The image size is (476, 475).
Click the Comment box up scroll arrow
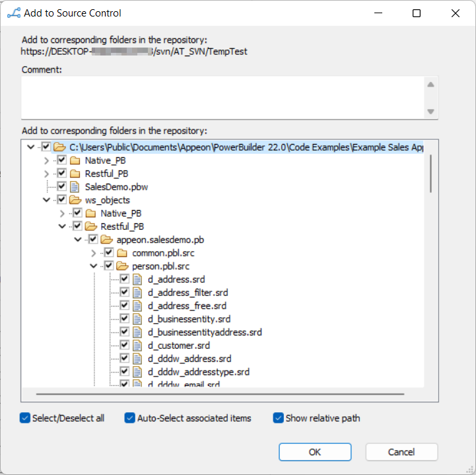[x=430, y=85]
